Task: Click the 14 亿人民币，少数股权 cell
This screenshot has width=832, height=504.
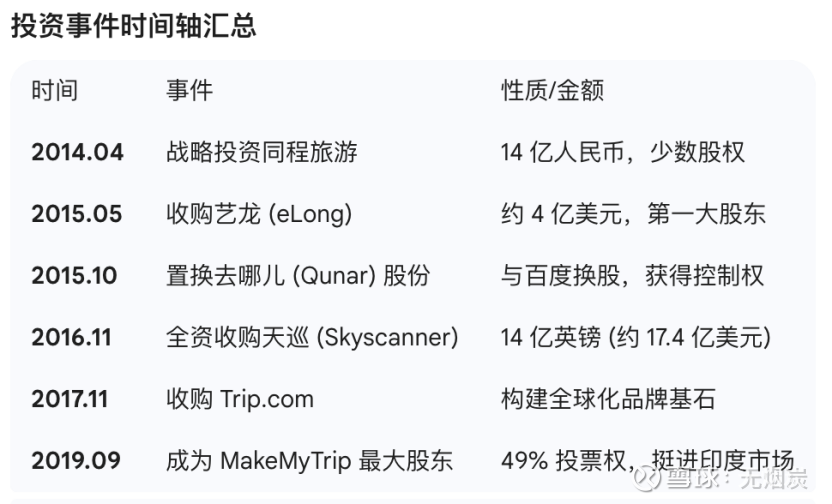Action: point(622,153)
